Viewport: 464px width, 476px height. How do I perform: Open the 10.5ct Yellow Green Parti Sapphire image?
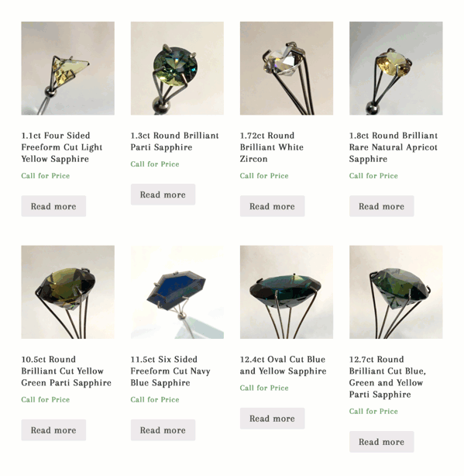(67, 292)
